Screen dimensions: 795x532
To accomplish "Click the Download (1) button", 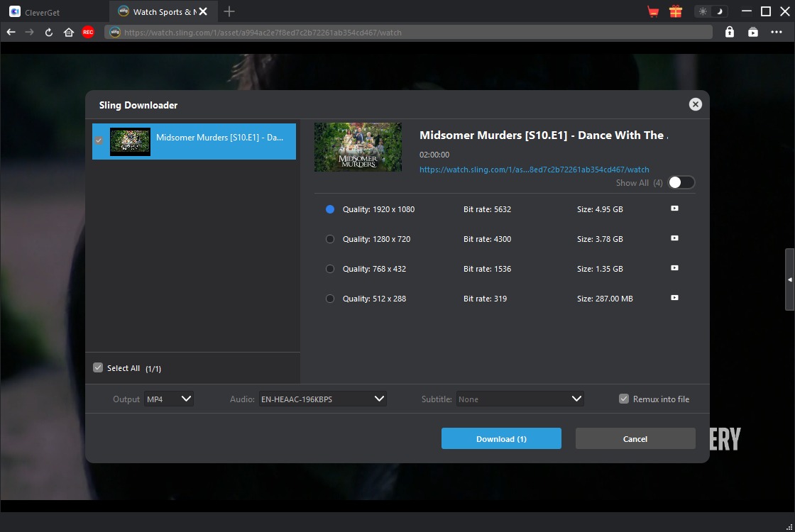I will click(x=501, y=438).
